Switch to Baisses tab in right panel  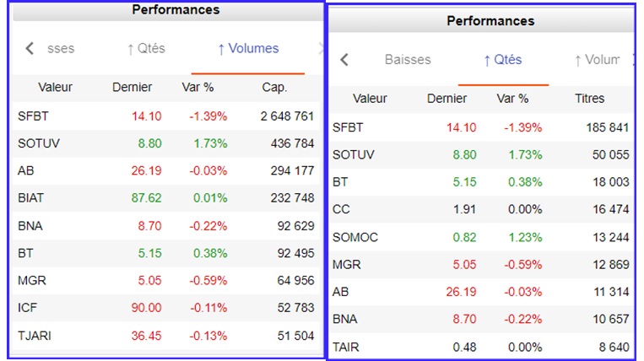tap(408, 60)
